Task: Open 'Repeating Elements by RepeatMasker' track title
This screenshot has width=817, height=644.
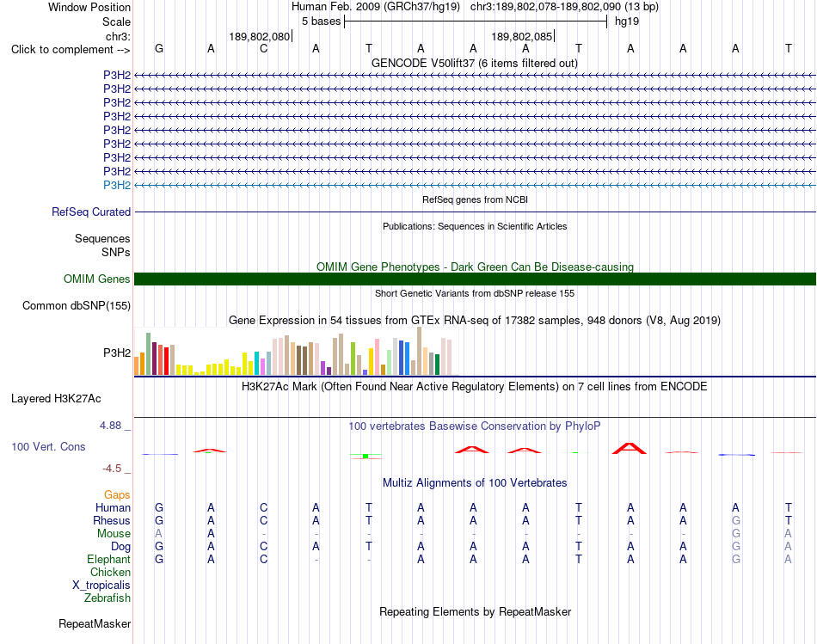Action: pyautogui.click(x=475, y=611)
